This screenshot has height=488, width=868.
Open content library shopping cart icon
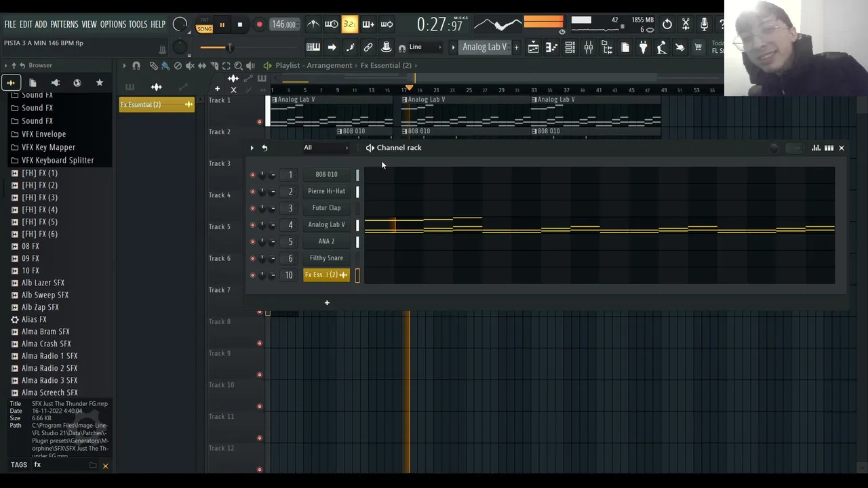[698, 47]
